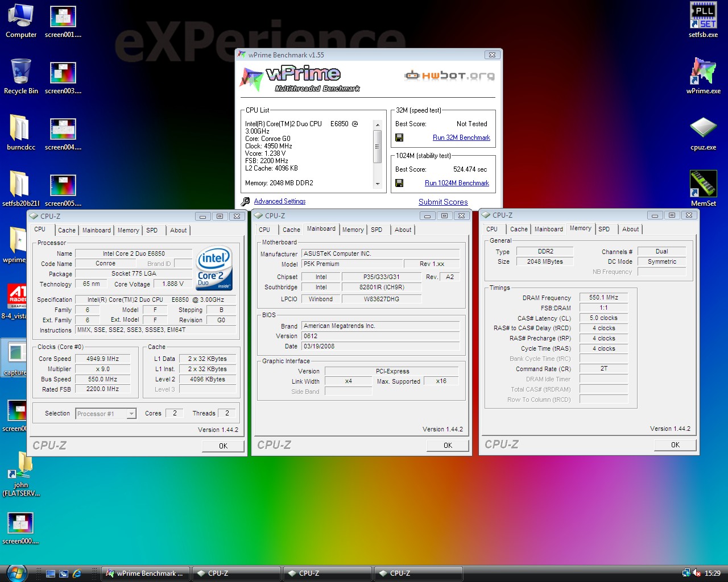Launch MemSet desktop icon
The width and height of the screenshot is (728, 582).
pos(704,189)
